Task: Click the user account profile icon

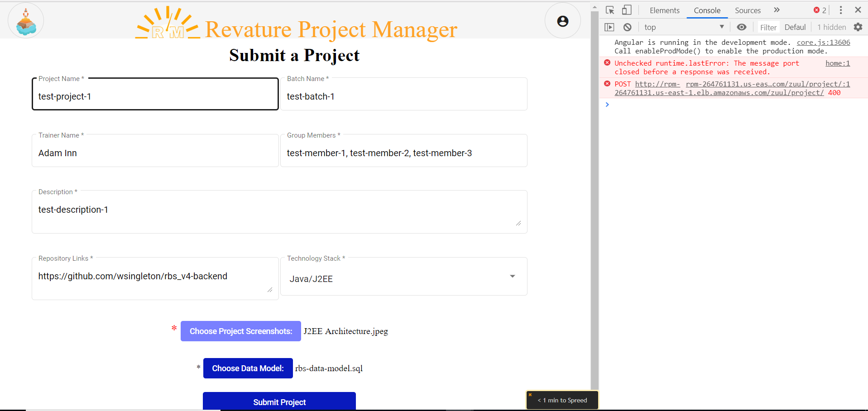Action: click(x=562, y=20)
